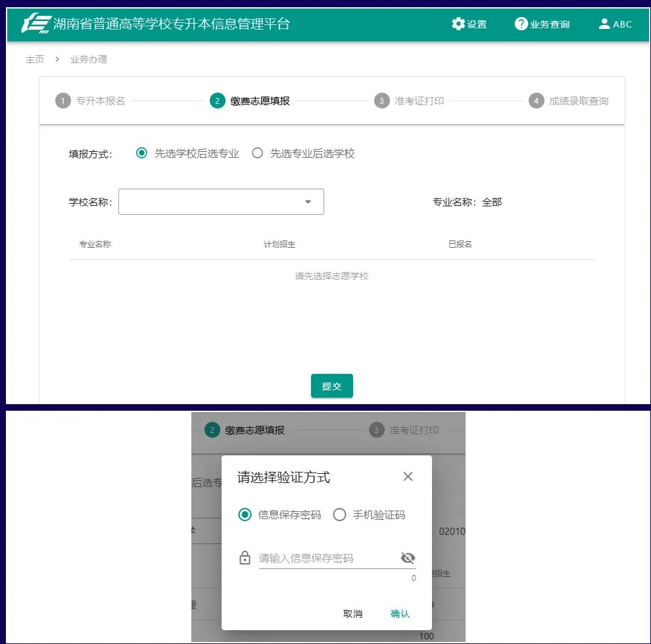This screenshot has height=644, width=651.
Task: Select the 手机验证码 verification method
Action: [x=340, y=515]
